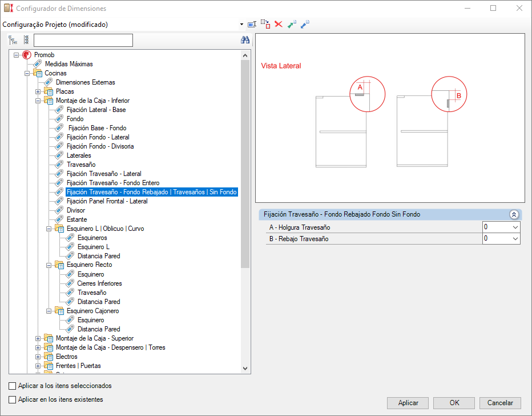Expand the Montaje de la Caja - Superior node
Screen dimensions: 532x416
38,338
